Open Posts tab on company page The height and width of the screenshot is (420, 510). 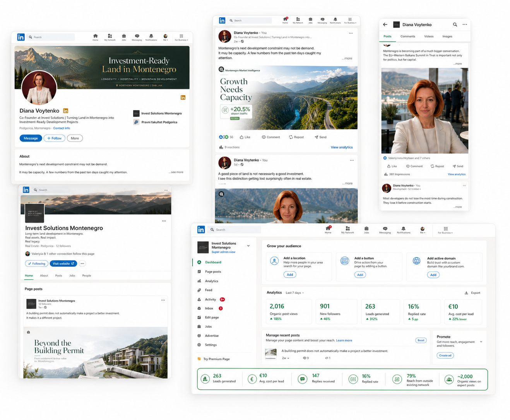(x=58, y=276)
